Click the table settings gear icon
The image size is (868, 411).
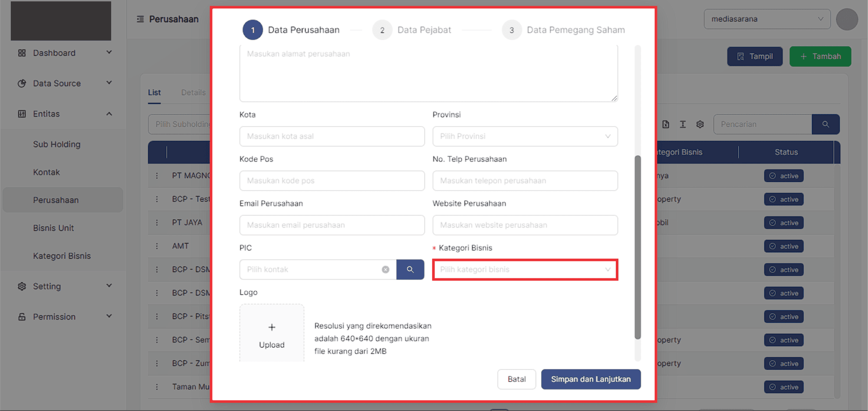[700, 124]
